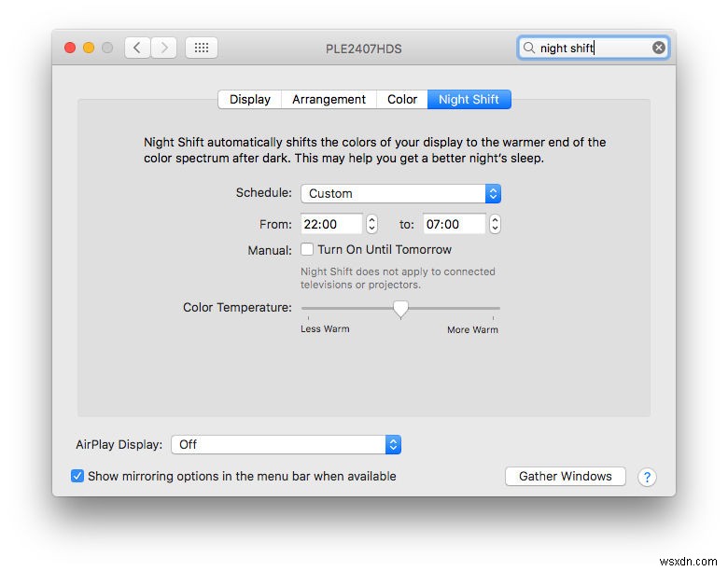Select the Night Shift tab
Screen dimensions: 728x571
point(469,99)
